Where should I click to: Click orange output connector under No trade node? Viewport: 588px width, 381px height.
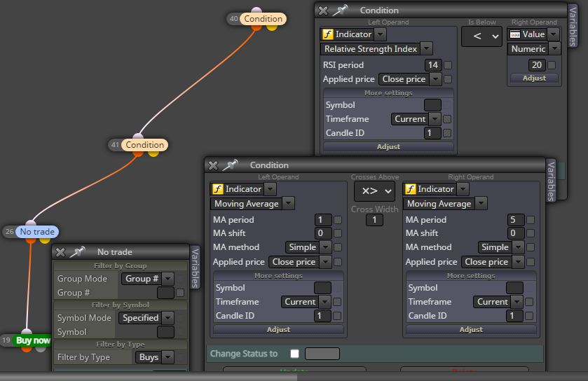coord(31,240)
